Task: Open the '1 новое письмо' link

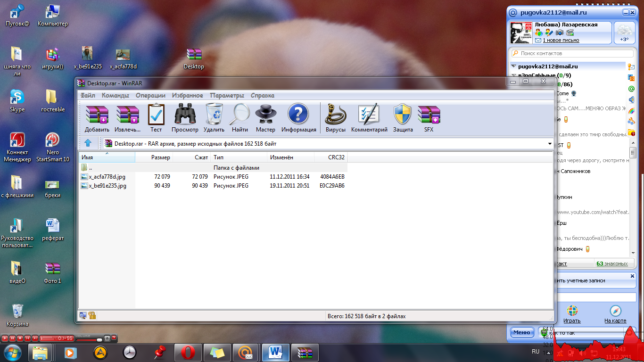Action: click(561, 40)
